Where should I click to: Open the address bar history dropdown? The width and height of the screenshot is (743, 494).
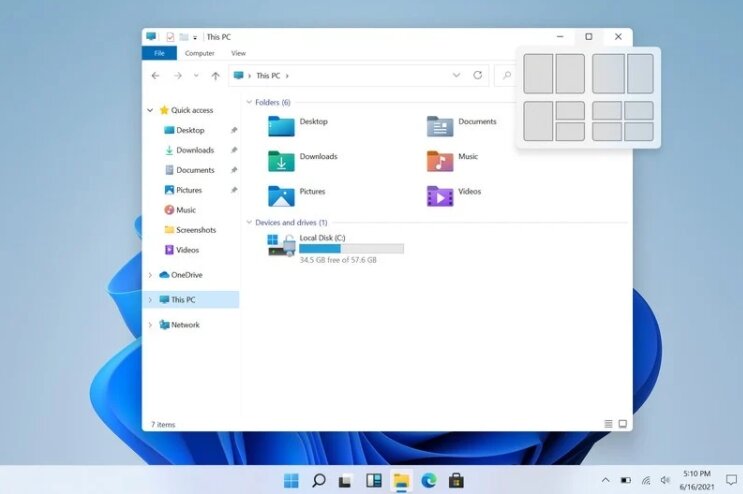456,75
